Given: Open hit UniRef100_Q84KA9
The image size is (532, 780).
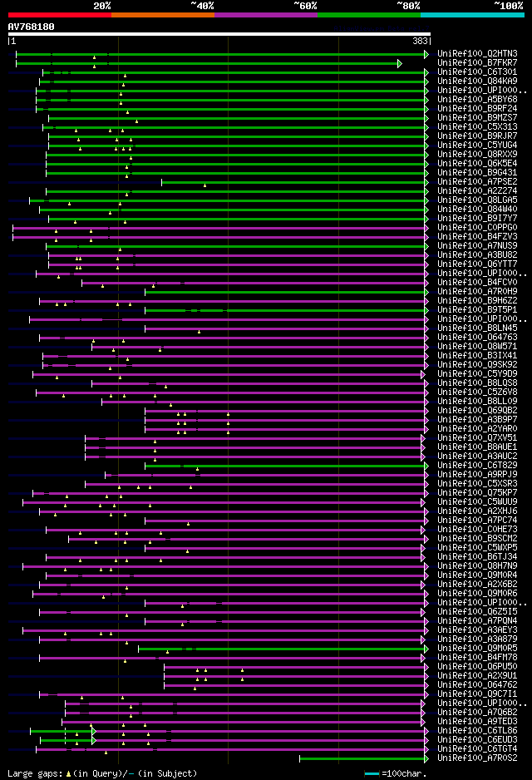Looking at the screenshot, I should [477, 81].
